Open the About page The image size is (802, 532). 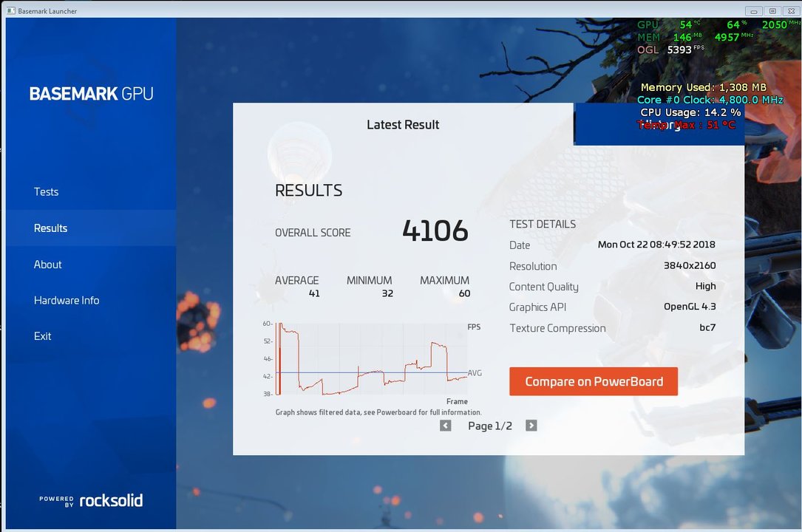(47, 265)
